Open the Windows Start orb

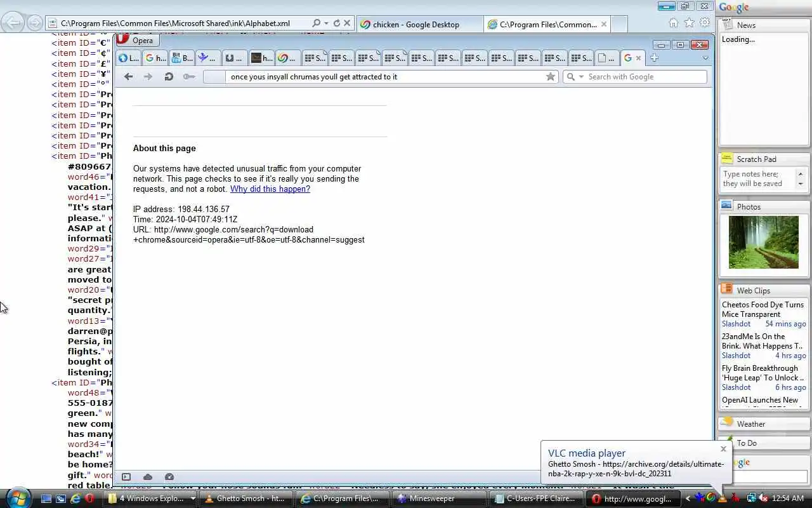point(17,498)
